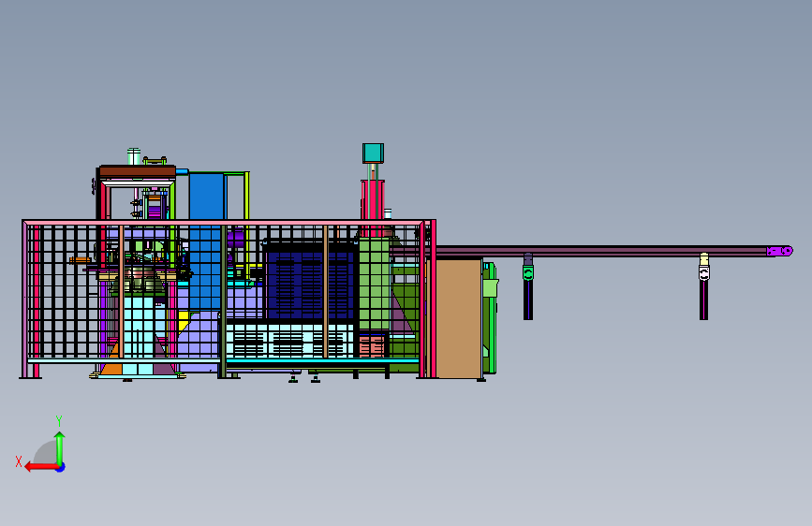Screen dimensions: 812x526
Task: Select the tan cabinet panel of the machine
Action: click(x=458, y=318)
